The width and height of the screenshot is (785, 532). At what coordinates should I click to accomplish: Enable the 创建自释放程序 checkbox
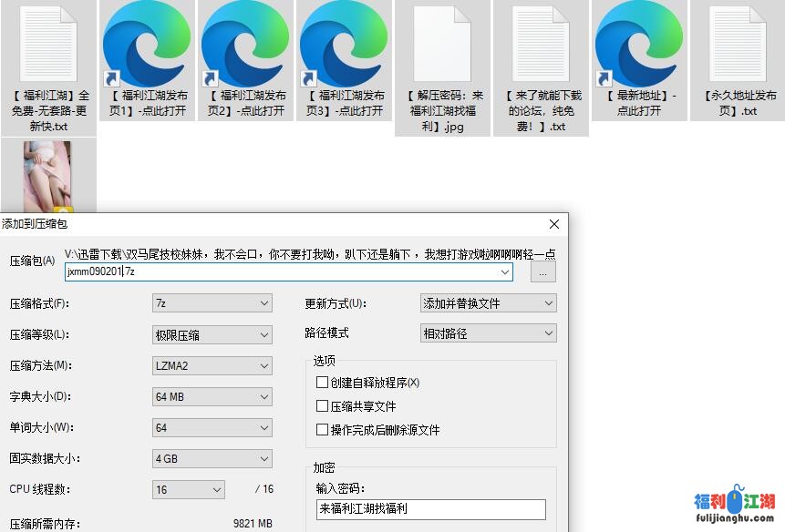322,383
